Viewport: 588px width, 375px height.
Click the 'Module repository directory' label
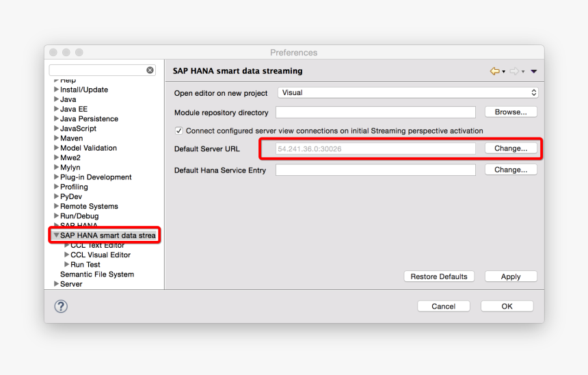point(222,113)
